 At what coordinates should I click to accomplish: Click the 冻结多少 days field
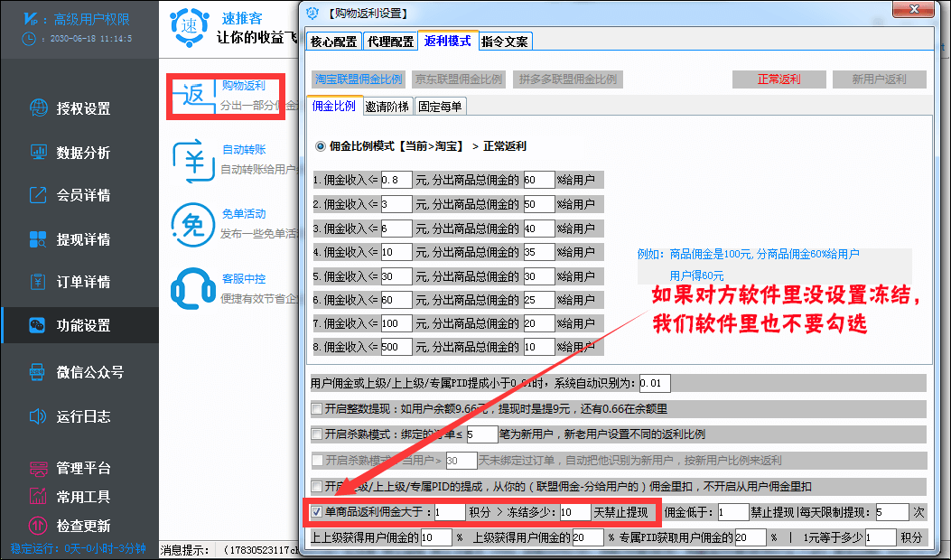(x=575, y=512)
